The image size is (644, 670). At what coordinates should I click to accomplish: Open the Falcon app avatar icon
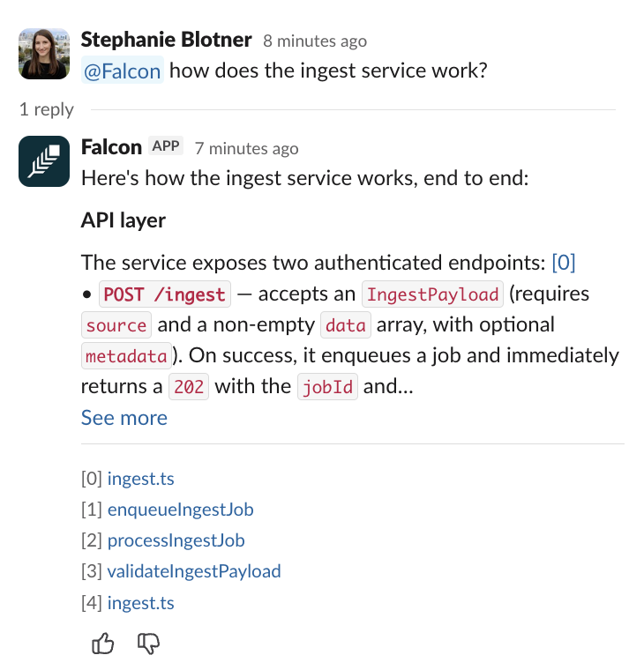coord(44,161)
